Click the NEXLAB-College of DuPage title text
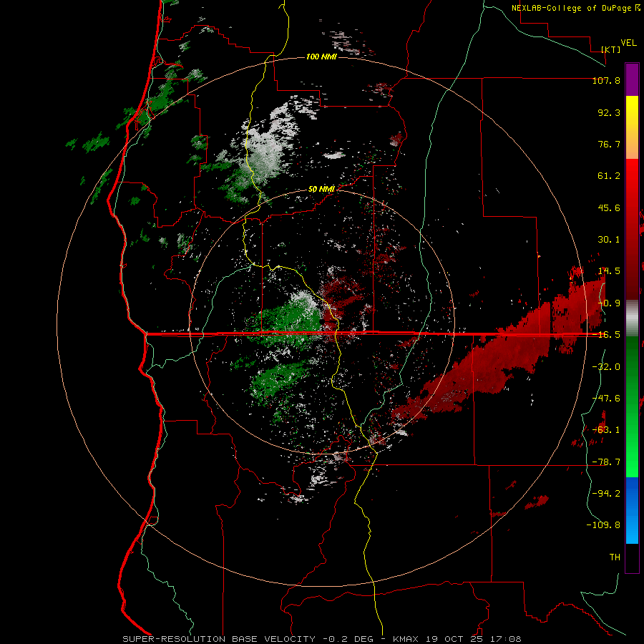 click(x=575, y=8)
